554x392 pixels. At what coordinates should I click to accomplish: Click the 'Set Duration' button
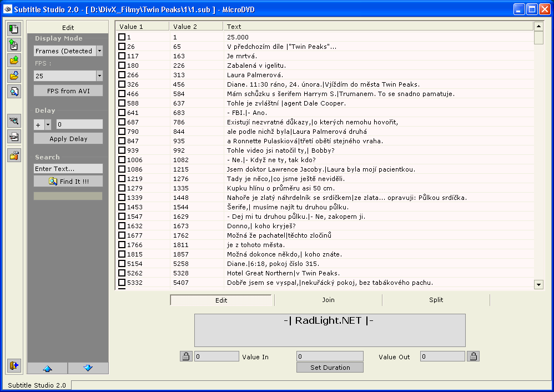click(x=330, y=367)
